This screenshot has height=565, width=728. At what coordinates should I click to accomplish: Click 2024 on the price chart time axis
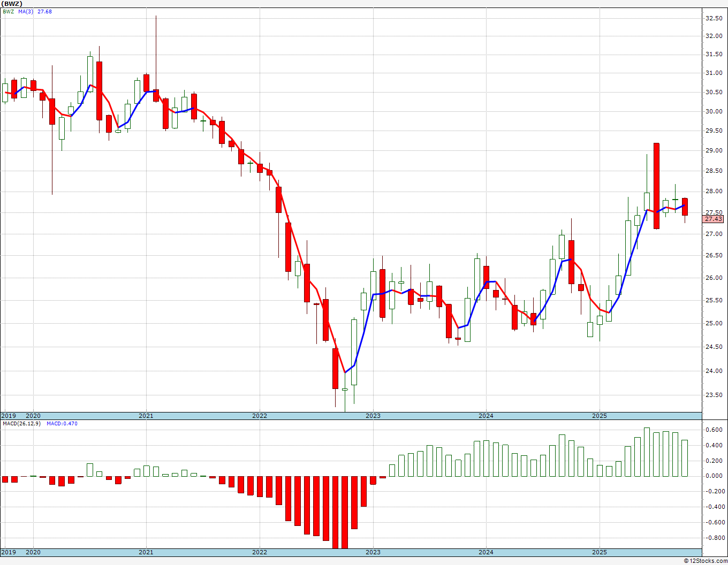pyautogui.click(x=486, y=416)
